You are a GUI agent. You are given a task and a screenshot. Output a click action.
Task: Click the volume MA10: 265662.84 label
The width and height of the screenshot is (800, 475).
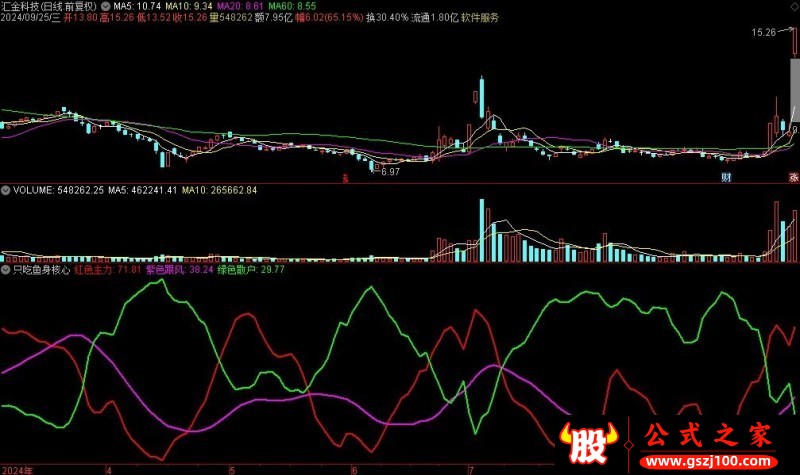coord(219,190)
